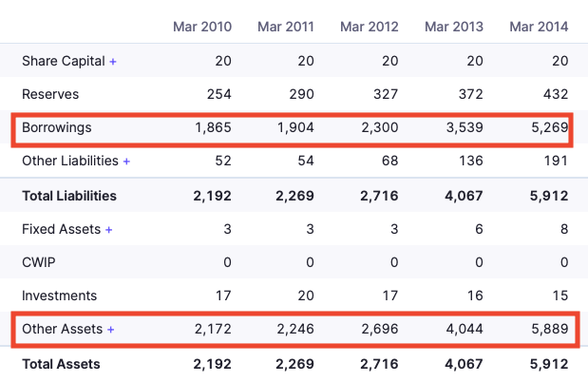Click the Mar 2014 column header
This screenshot has width=588, height=382.
tap(539, 27)
